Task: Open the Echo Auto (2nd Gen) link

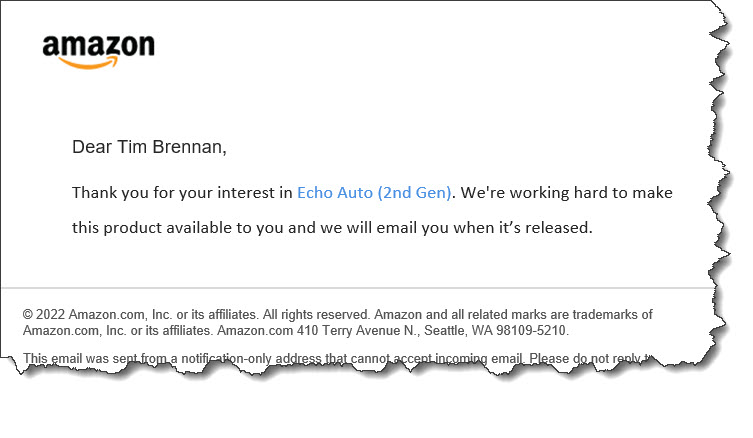Action: coord(374,192)
